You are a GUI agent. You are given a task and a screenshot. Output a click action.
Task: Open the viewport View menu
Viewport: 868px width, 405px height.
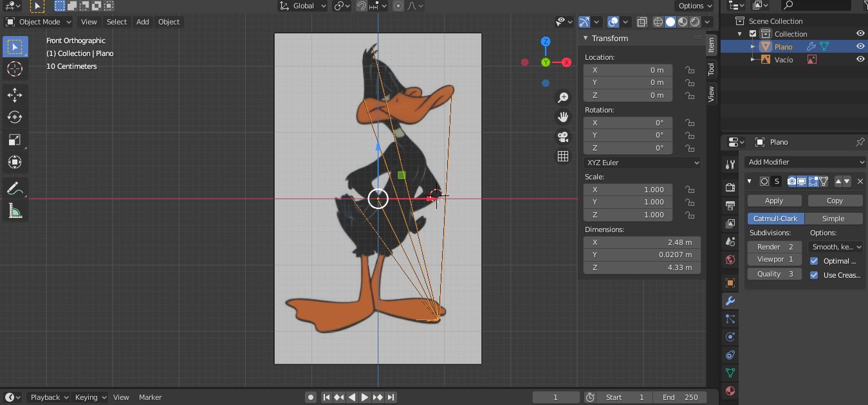point(88,22)
